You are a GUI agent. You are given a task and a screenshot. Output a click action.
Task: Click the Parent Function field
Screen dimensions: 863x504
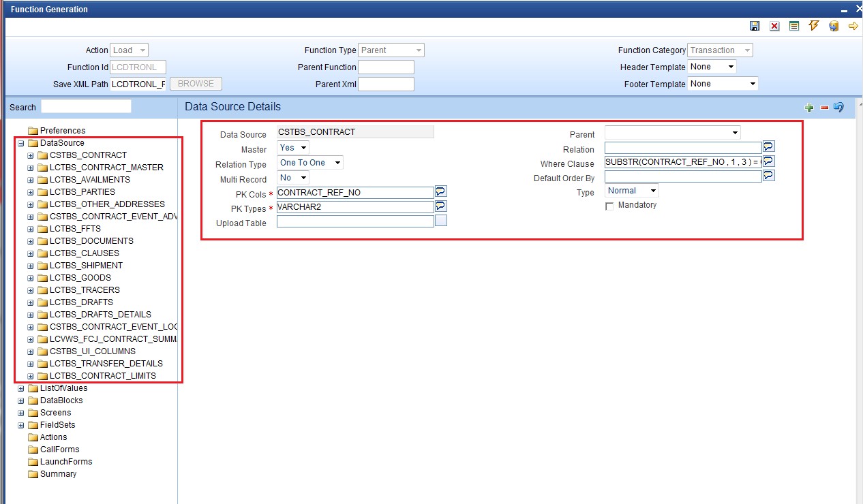click(x=386, y=67)
